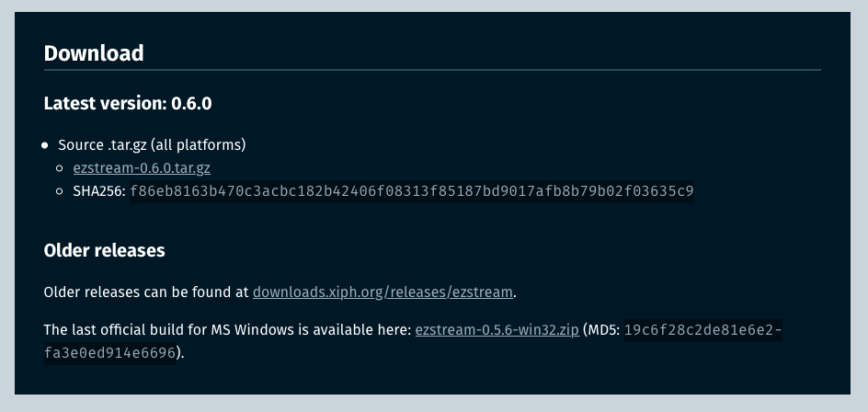Click the SHA256 label text
This screenshot has height=412, width=868.
click(x=98, y=191)
